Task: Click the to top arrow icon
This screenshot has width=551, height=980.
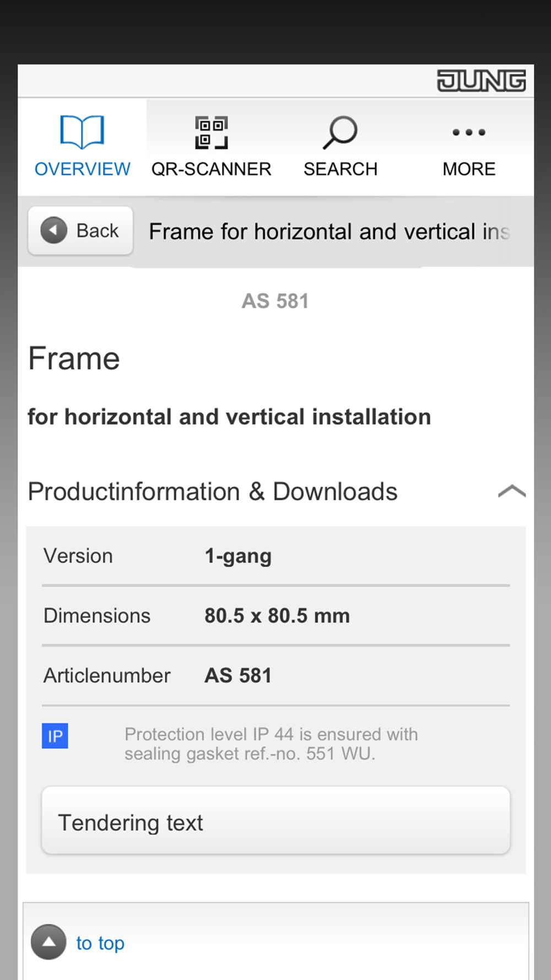Action: (48, 942)
